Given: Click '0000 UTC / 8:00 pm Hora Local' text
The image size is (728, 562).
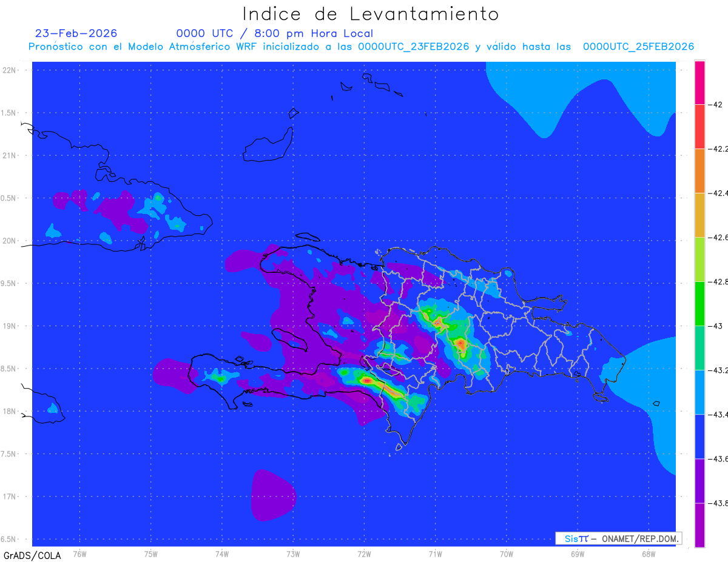Looking at the screenshot, I should (275, 33).
